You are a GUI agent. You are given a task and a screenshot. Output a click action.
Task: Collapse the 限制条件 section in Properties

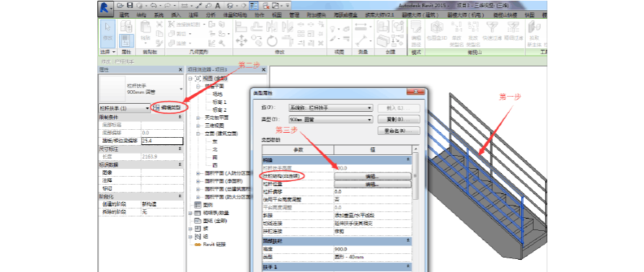pyautogui.click(x=180, y=118)
